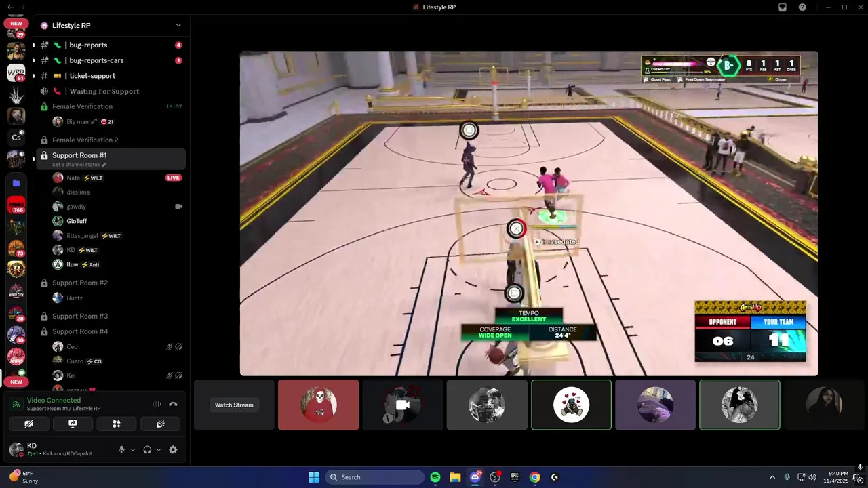Screen dimensions: 868x488
Task: Jump to NEW mentions at sidebar bottom
Action: click(16, 382)
